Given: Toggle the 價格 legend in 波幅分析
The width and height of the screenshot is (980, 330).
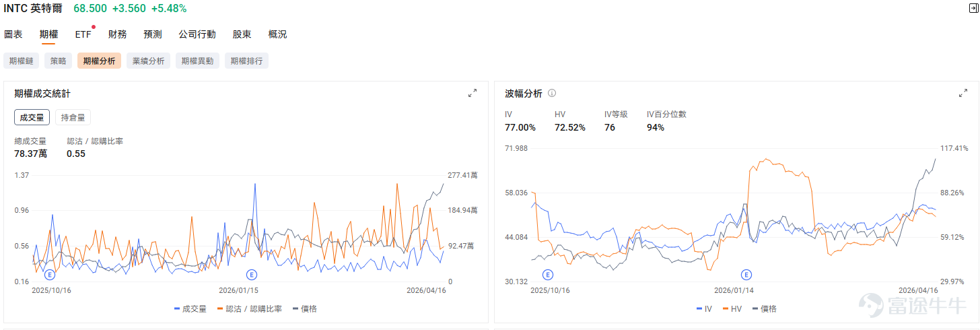Looking at the screenshot, I should tap(765, 308).
